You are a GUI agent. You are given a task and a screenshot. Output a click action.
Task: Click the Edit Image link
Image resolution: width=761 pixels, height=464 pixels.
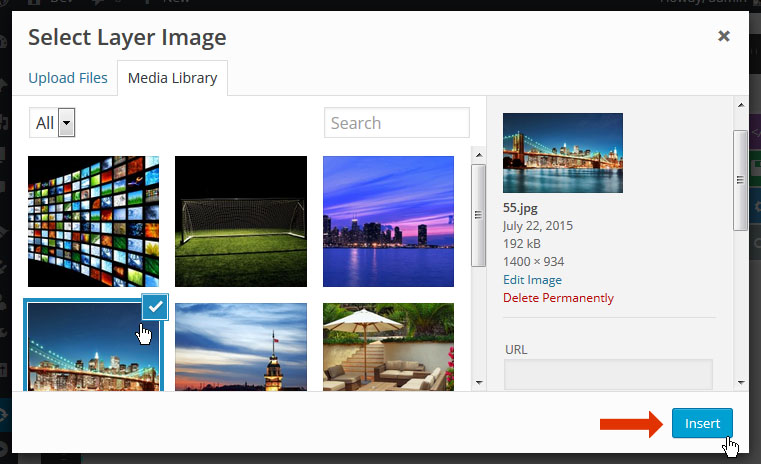coord(532,280)
